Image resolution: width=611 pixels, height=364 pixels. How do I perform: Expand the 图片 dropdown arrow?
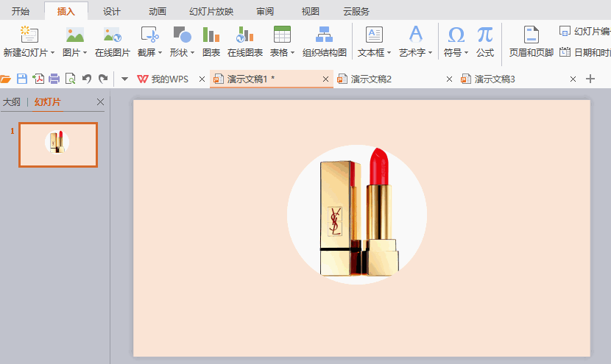point(85,52)
